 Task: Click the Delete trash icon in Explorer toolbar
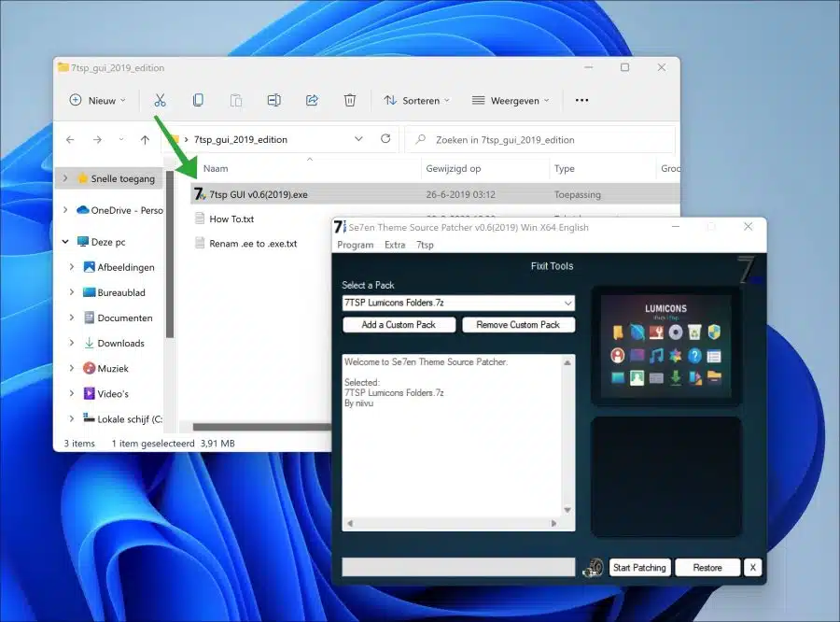point(350,100)
